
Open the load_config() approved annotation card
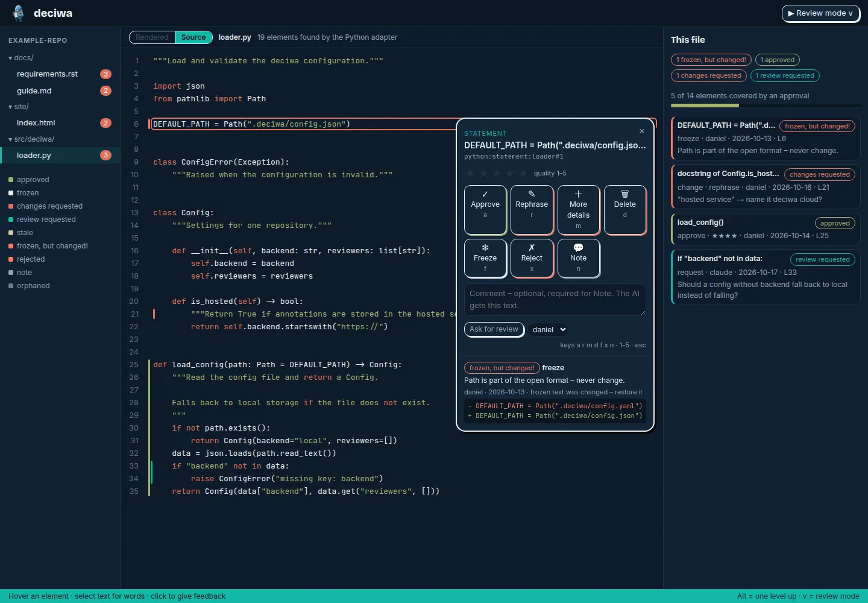(x=765, y=229)
